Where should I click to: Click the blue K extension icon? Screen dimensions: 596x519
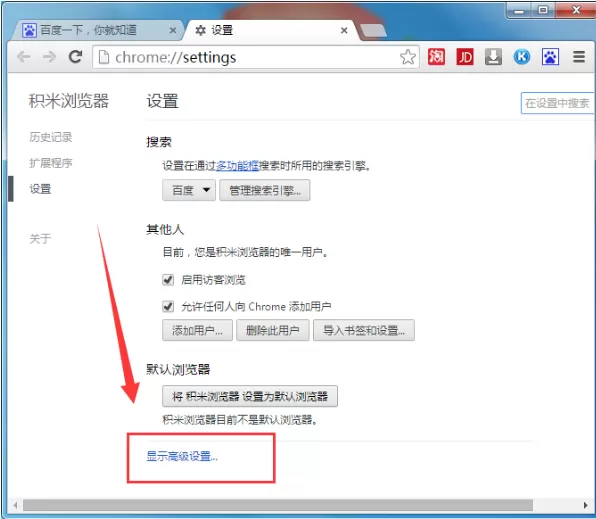522,57
